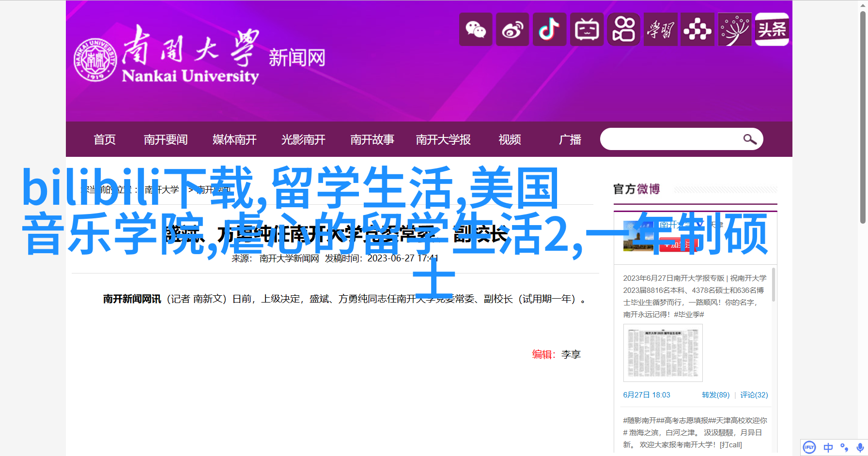Open the Weibo social icon
The height and width of the screenshot is (456, 868).
pyautogui.click(x=512, y=30)
